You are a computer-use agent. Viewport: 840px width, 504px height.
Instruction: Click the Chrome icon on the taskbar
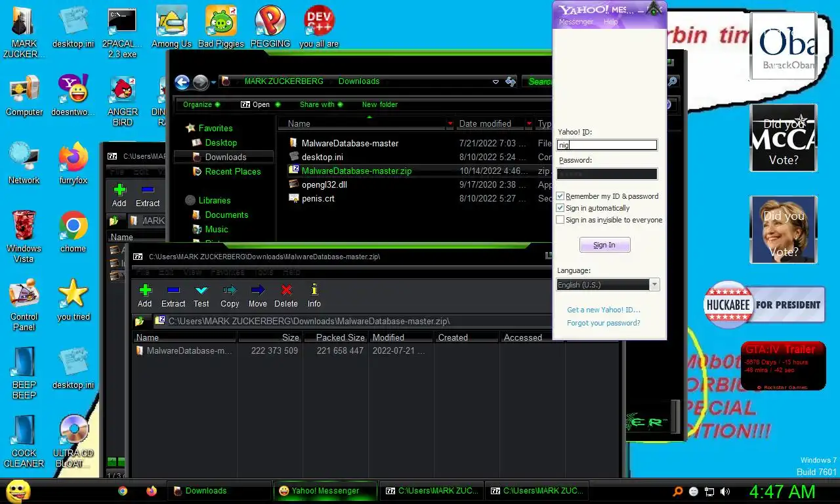click(123, 491)
